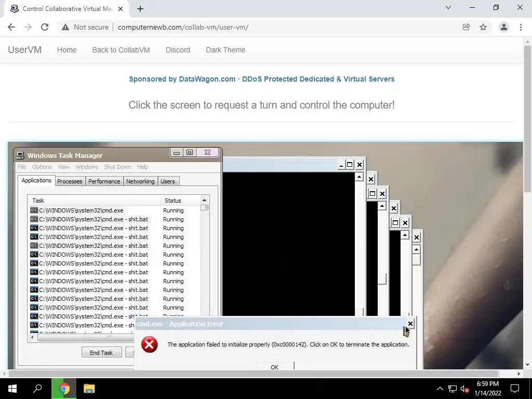Image resolution: width=532 pixels, height=399 pixels.
Task: Go back using the browser back arrow
Action: 11,27
